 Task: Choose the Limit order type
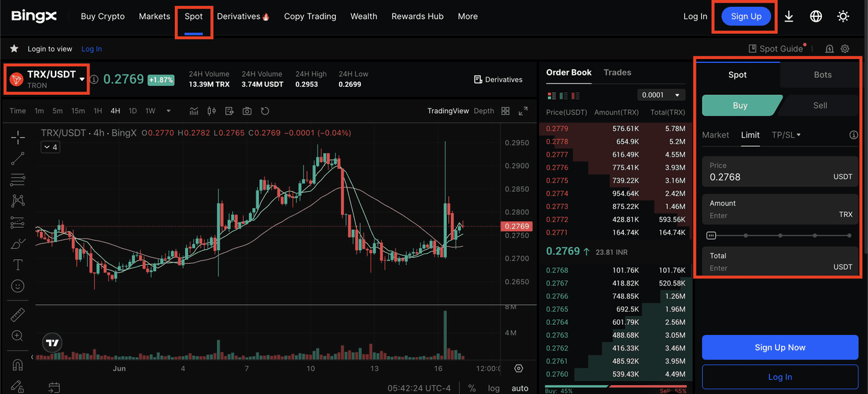(750, 135)
